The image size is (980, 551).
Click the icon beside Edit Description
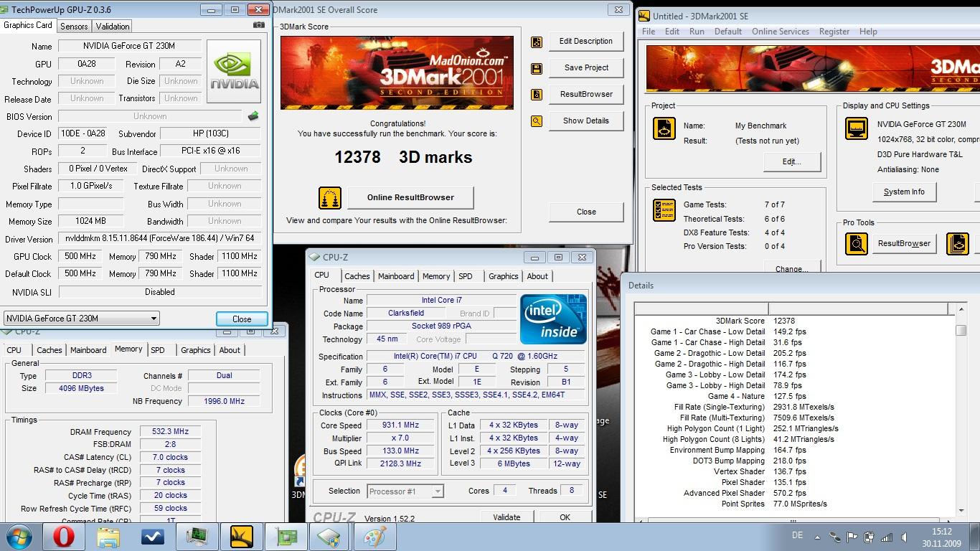click(537, 42)
